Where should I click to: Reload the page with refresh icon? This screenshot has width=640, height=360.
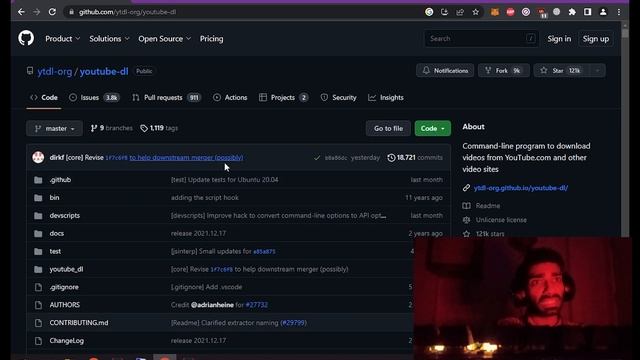coord(52,12)
